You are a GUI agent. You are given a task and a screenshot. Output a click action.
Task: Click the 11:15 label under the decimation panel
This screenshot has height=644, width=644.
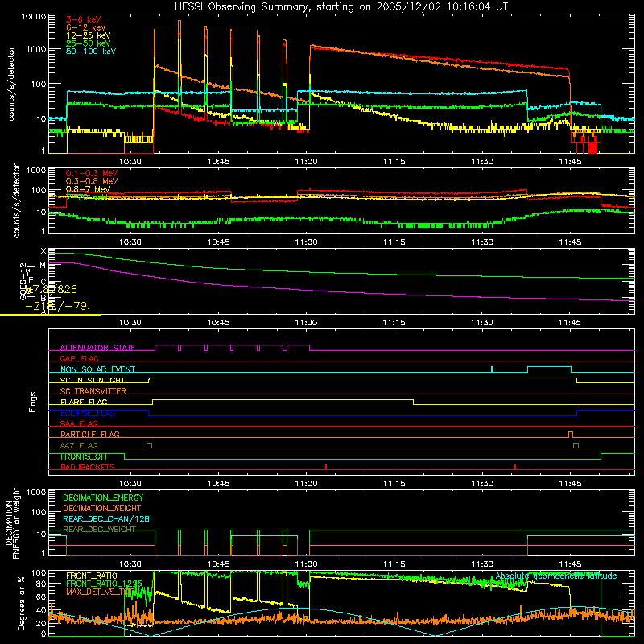click(x=394, y=564)
